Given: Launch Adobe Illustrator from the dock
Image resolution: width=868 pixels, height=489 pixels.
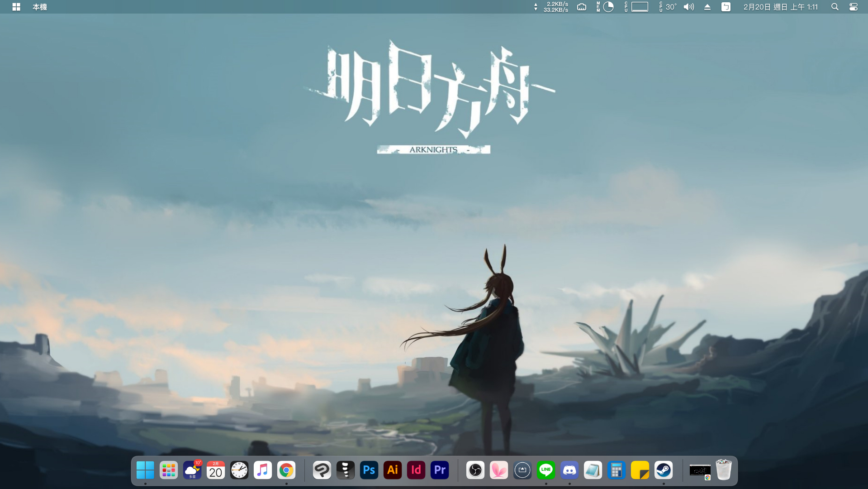Looking at the screenshot, I should pos(393,470).
